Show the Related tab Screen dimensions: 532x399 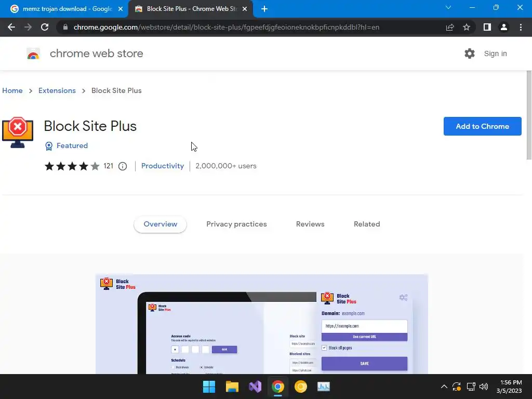click(x=367, y=224)
